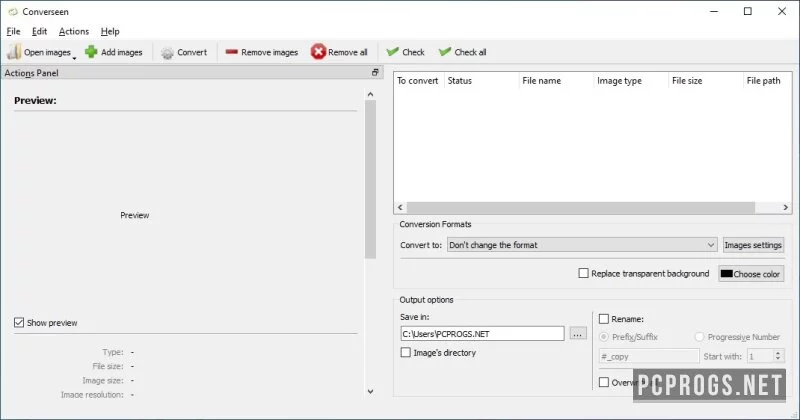Browse for save folder with the ... button
Image resolution: width=800 pixels, height=420 pixels.
pyautogui.click(x=578, y=334)
